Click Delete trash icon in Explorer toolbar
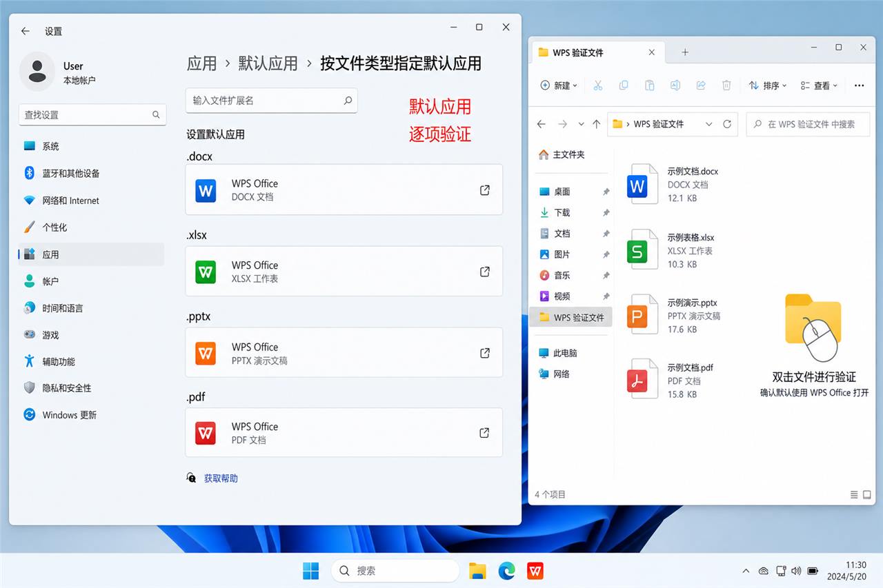The image size is (883, 588). click(x=726, y=85)
